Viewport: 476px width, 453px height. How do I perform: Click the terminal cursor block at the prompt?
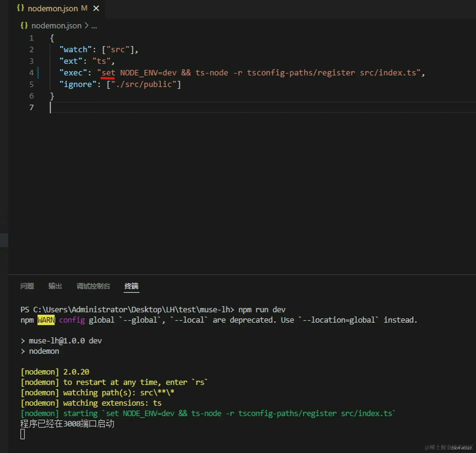(23, 434)
